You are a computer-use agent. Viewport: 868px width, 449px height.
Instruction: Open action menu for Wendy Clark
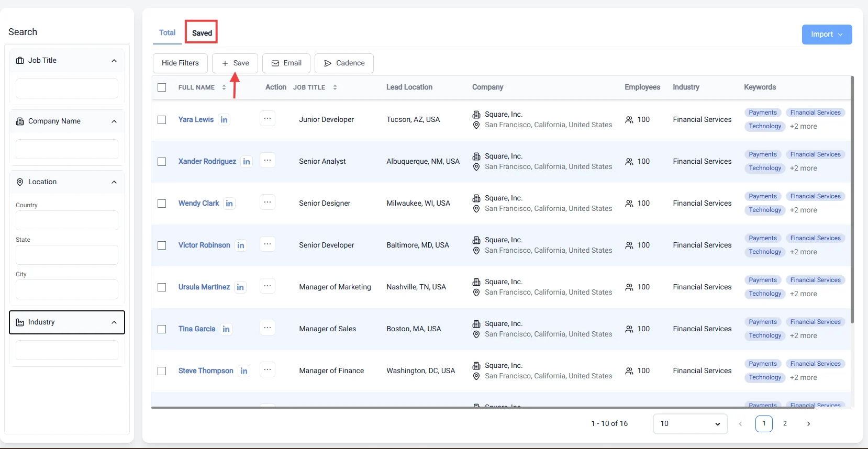(268, 202)
